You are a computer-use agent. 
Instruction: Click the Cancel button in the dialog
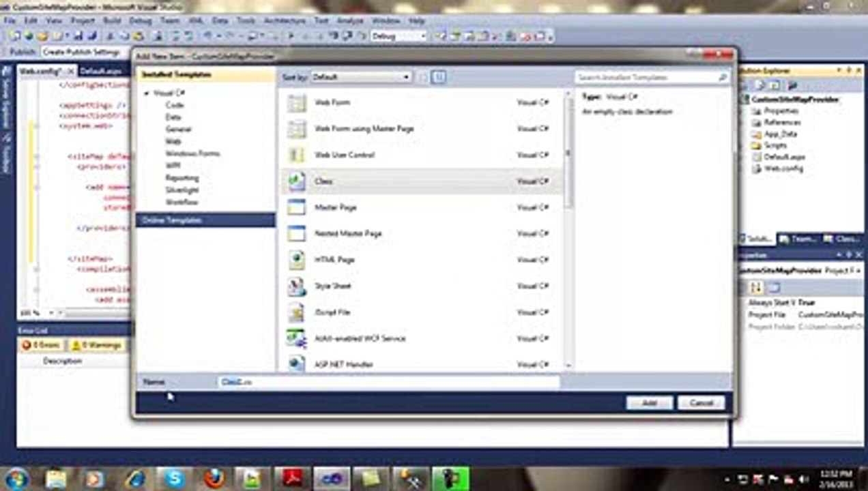(701, 403)
